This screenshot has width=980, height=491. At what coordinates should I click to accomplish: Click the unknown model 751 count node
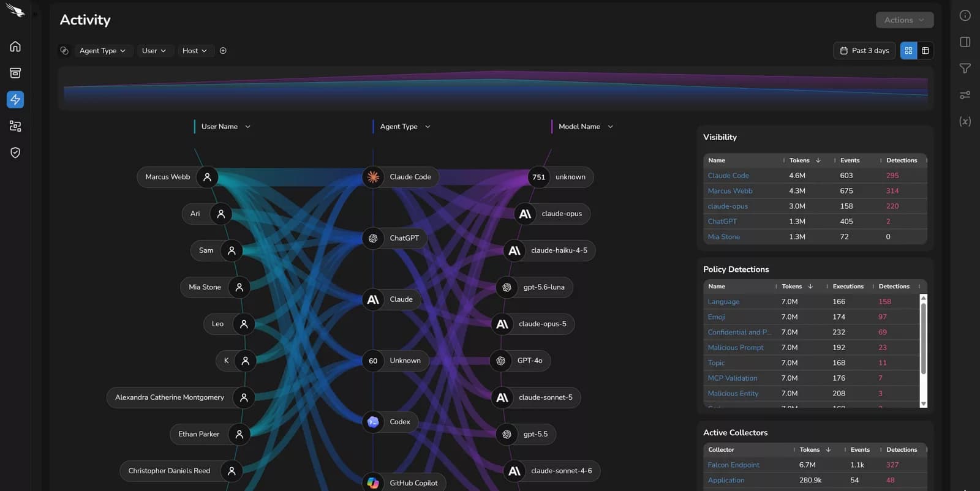(538, 177)
